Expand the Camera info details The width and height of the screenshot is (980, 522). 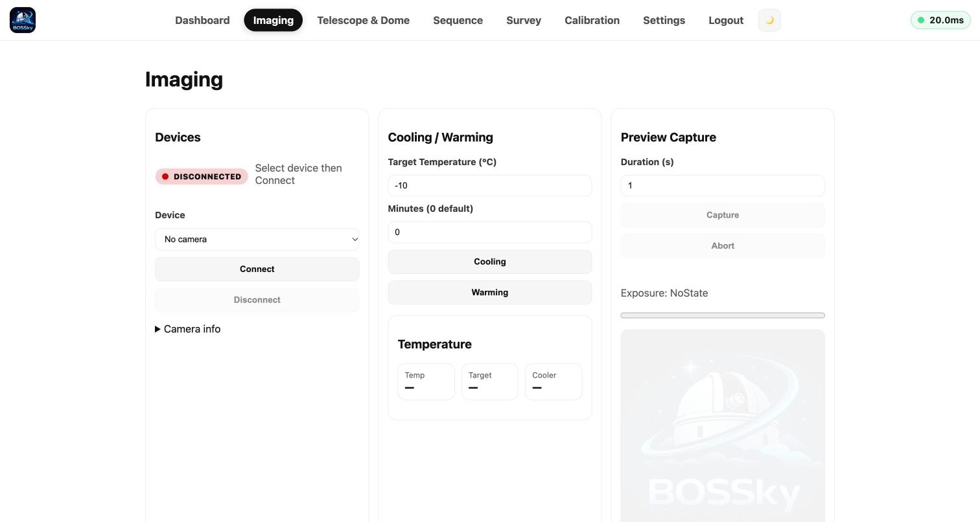(188, 329)
